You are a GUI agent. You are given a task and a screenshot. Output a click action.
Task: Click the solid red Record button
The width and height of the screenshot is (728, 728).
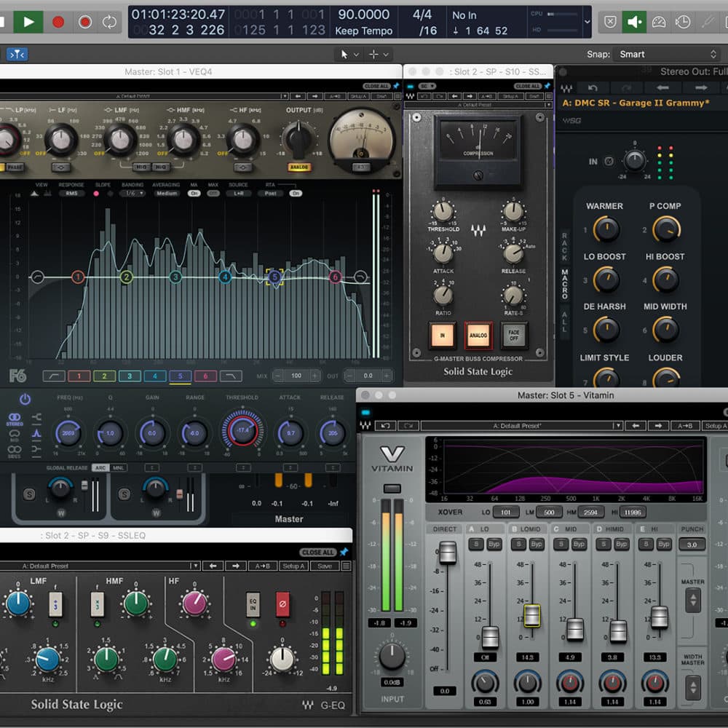pos(58,22)
